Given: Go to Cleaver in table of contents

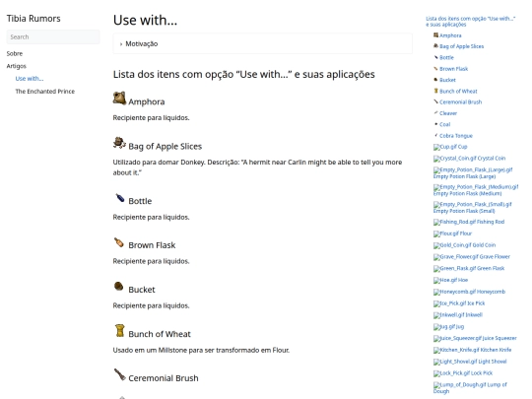Looking at the screenshot, I should click(445, 113).
